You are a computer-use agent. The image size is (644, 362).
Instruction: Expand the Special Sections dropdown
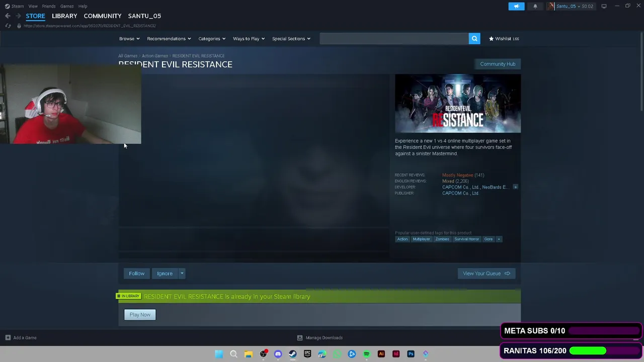291,39
